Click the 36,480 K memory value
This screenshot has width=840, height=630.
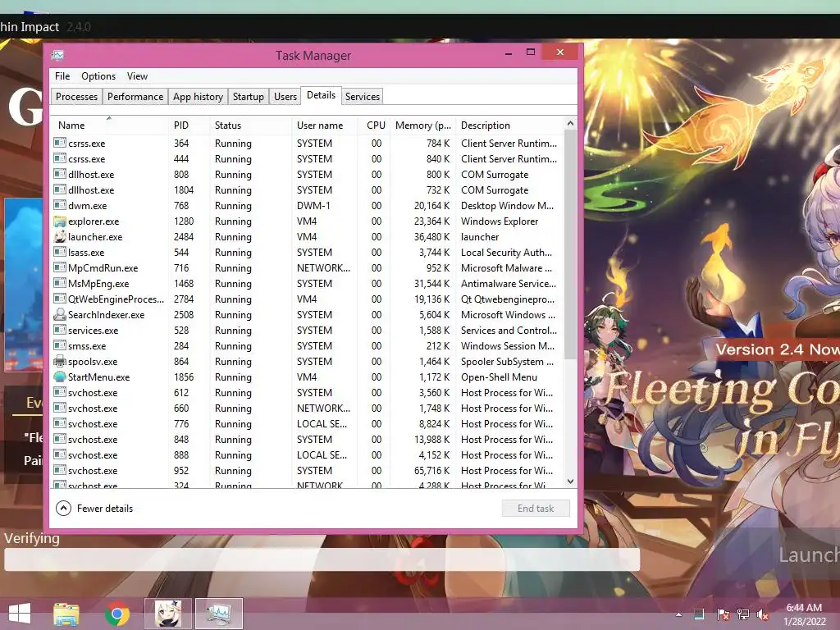[x=431, y=237]
